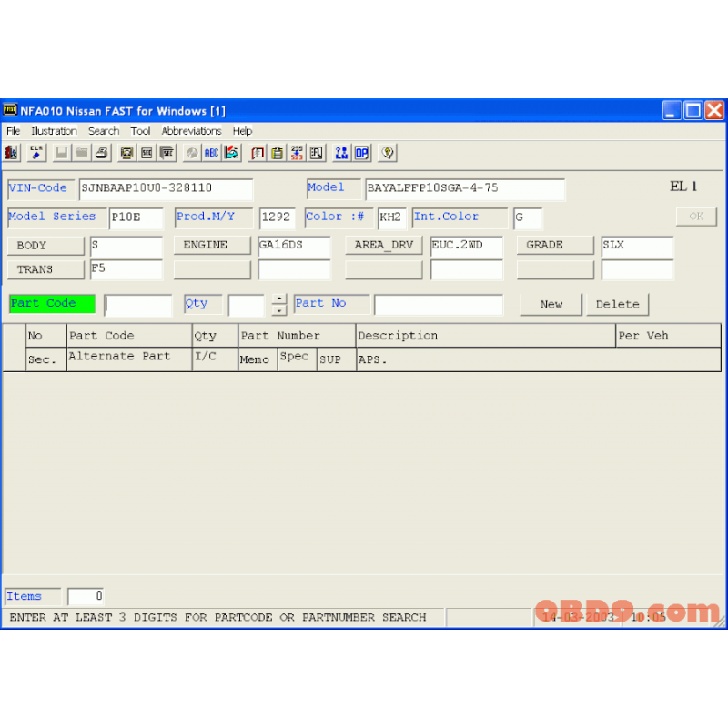Viewport: 728px width, 728px height.
Task: Click the TRANS button
Action: tap(46, 269)
